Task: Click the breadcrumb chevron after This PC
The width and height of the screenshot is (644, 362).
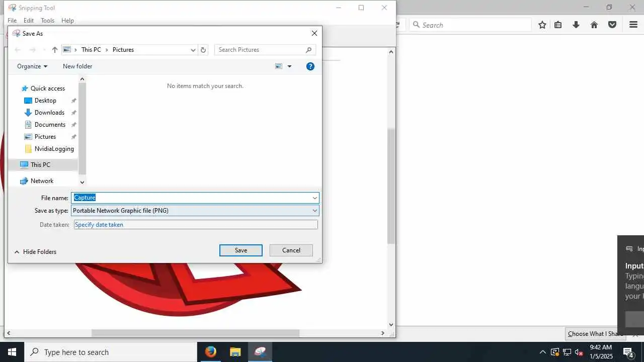Action: (x=107, y=50)
